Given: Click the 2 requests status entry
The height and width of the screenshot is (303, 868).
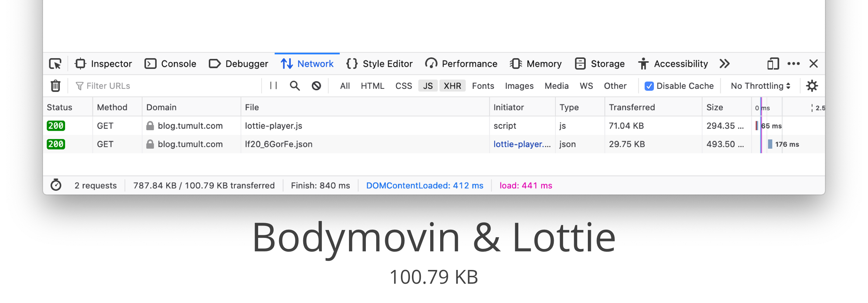Looking at the screenshot, I should [95, 186].
